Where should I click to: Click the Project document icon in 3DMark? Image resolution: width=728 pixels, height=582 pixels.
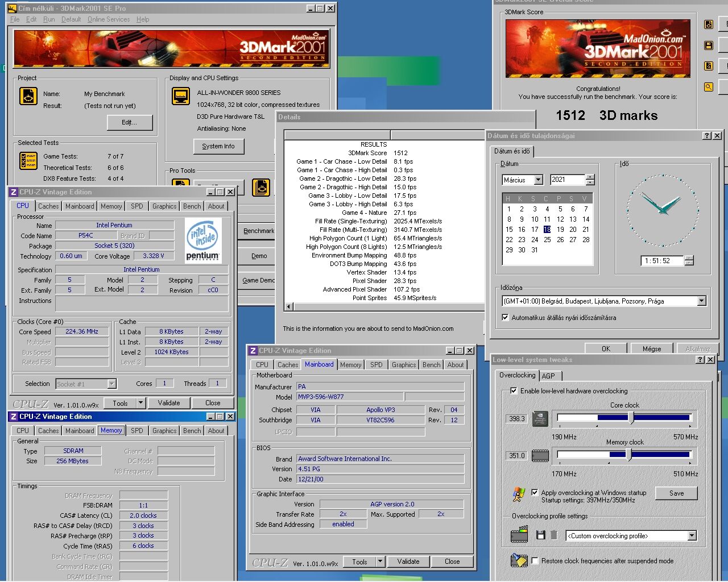(28, 95)
